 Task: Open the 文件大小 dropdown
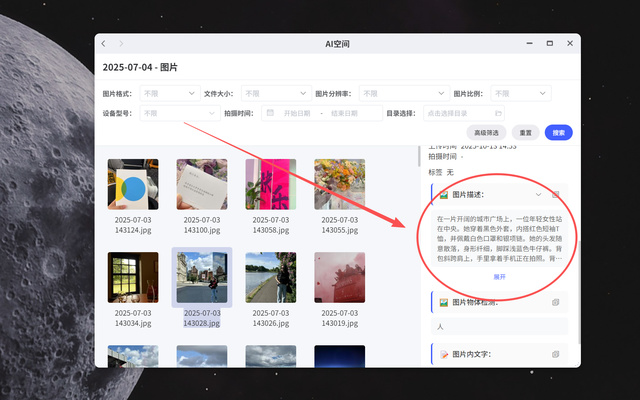276,93
